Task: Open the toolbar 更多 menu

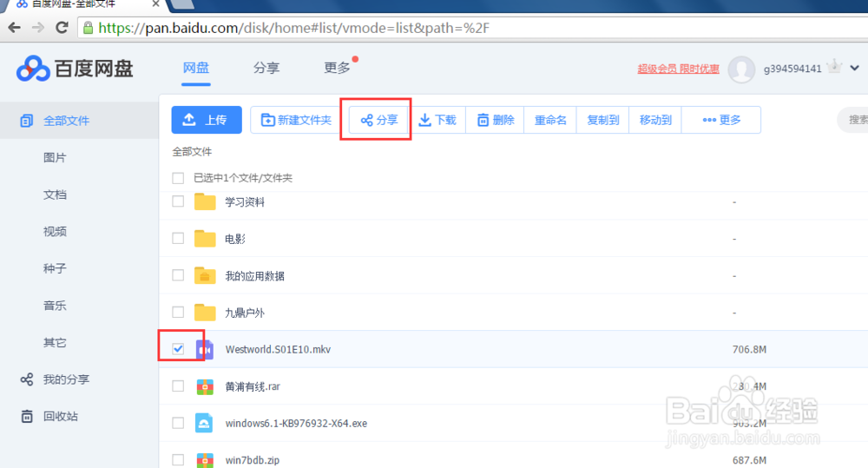Action: [721, 120]
